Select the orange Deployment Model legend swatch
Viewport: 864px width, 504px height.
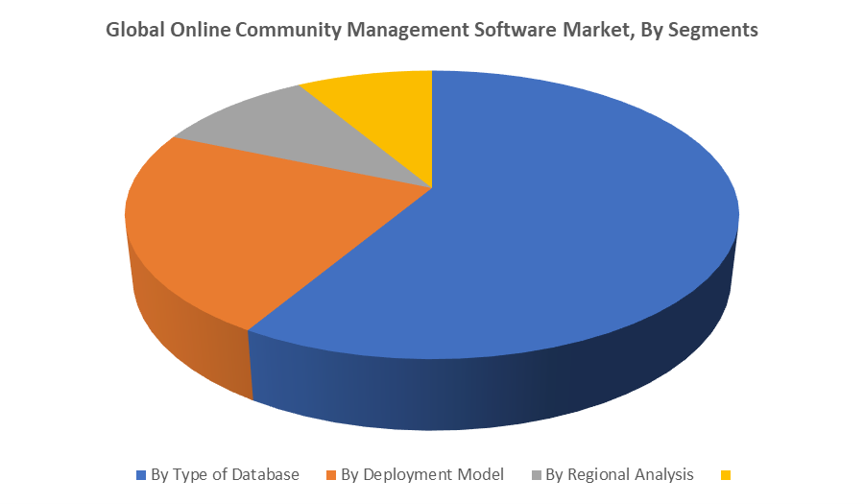[x=331, y=475]
